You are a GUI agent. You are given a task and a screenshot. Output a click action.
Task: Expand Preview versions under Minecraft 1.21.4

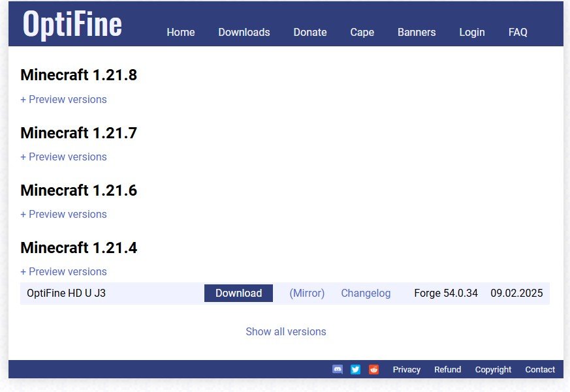click(x=63, y=272)
